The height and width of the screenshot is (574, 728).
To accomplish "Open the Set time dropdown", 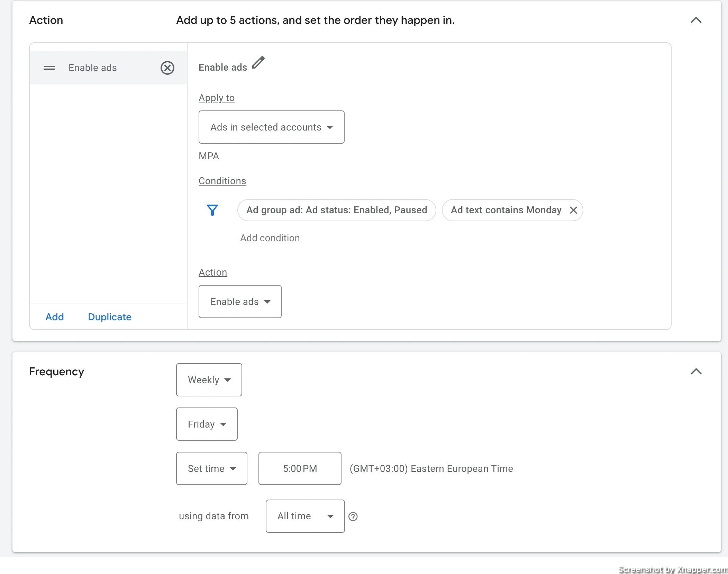I will (212, 468).
